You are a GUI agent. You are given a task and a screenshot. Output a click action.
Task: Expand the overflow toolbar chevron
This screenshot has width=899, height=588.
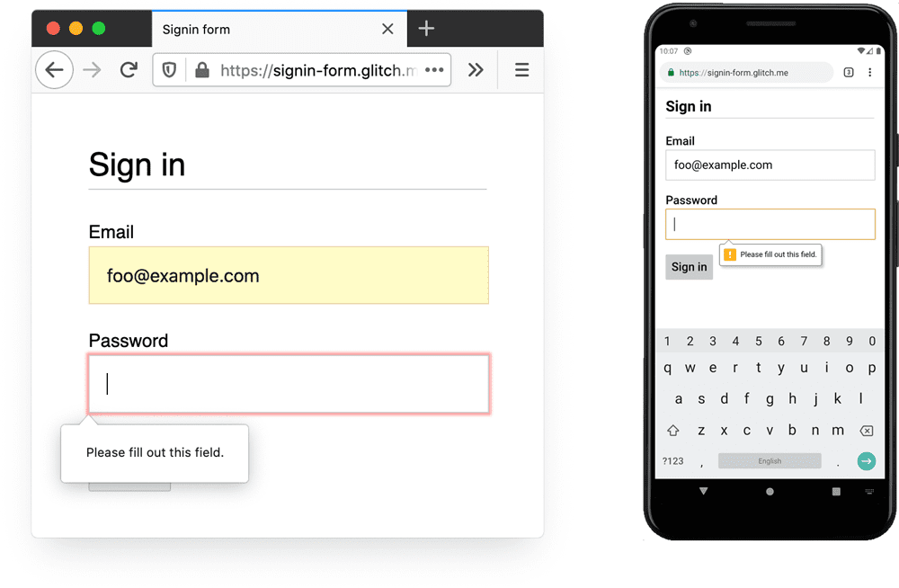pyautogui.click(x=476, y=69)
